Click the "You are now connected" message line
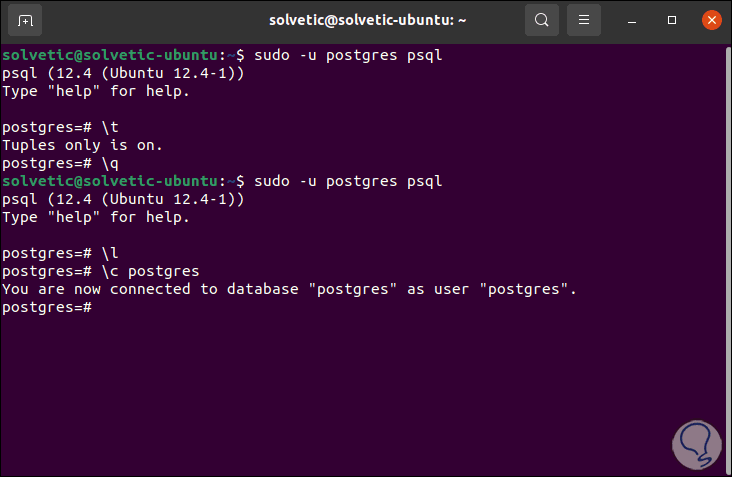This screenshot has height=477, width=732. click(290, 289)
